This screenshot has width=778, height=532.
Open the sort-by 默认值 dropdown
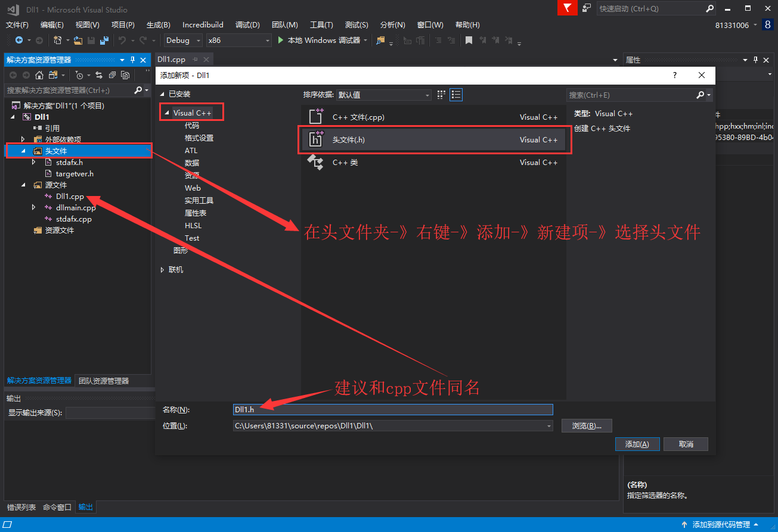(x=427, y=95)
